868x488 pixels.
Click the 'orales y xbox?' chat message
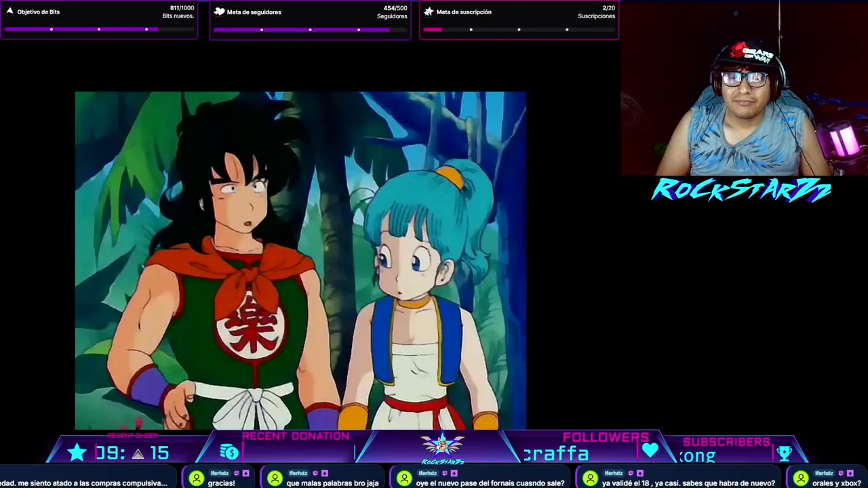click(x=837, y=483)
